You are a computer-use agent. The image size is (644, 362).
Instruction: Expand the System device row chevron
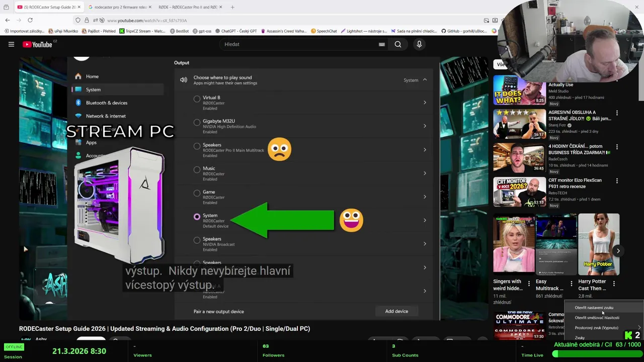point(425,220)
